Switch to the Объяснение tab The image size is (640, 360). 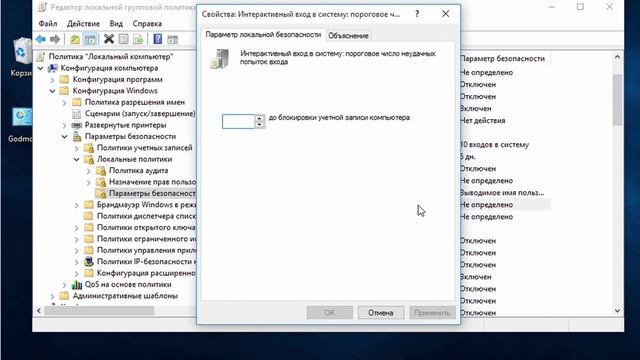[x=348, y=36]
